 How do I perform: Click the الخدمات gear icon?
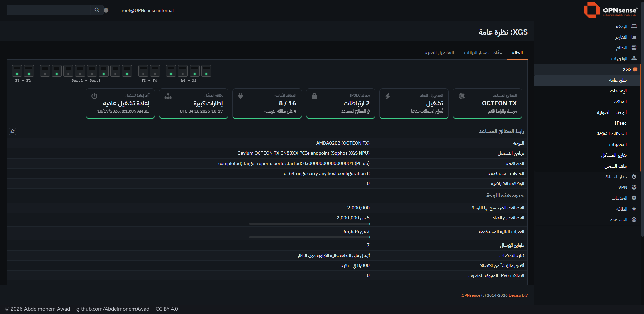click(634, 198)
